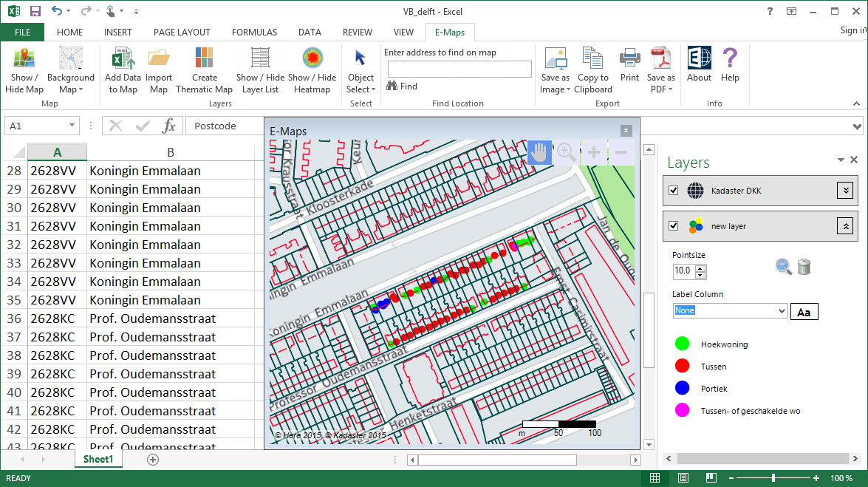The height and width of the screenshot is (487, 868).
Task: Zoom to layer with the magnifier icon
Action: tap(783, 267)
